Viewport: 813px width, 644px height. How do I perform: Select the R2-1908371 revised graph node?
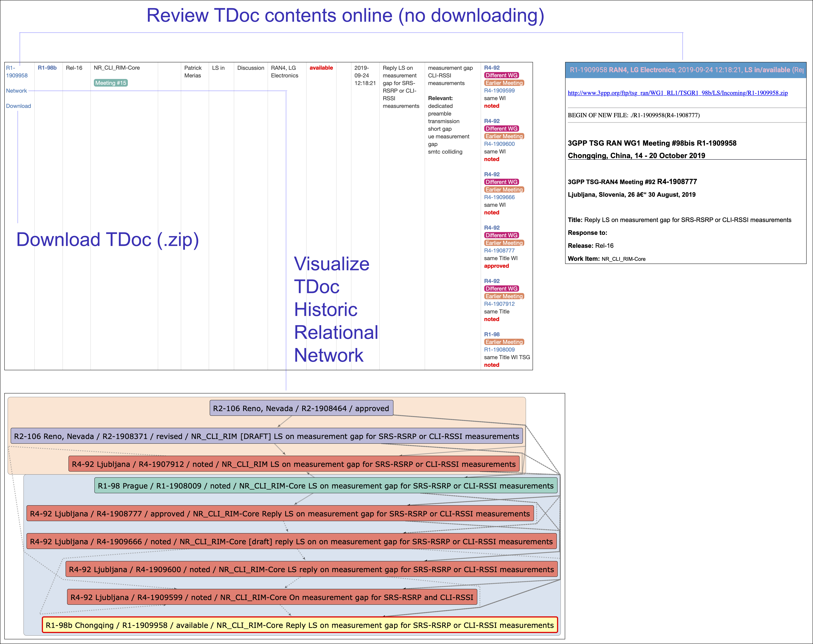[267, 436]
